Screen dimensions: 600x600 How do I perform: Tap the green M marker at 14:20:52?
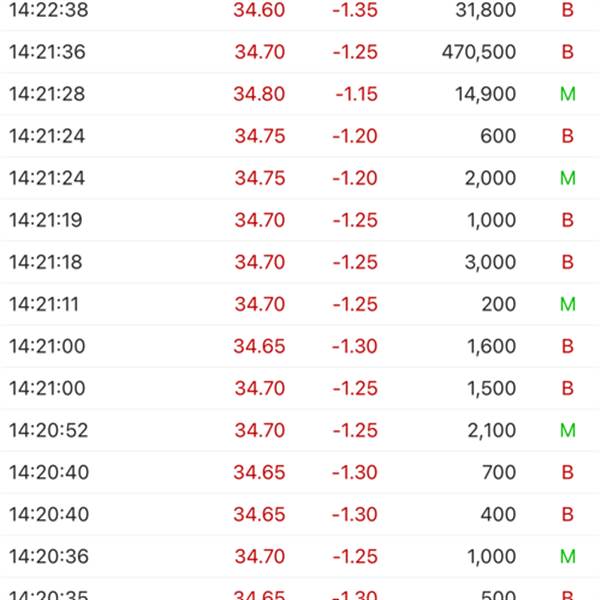coord(567,430)
